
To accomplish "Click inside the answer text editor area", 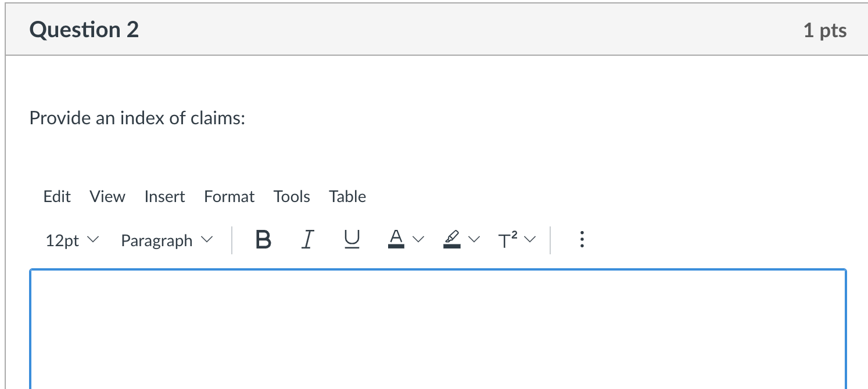I will pyautogui.click(x=437, y=328).
